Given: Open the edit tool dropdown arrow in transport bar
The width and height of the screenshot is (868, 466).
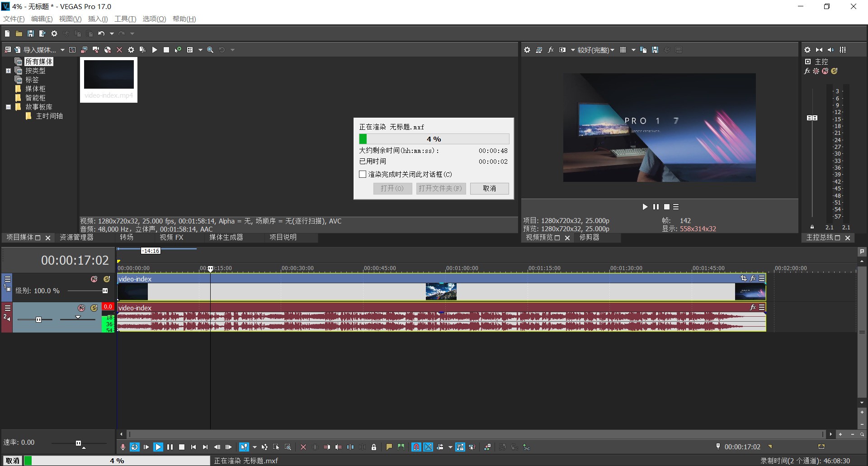Looking at the screenshot, I should coord(255,447).
